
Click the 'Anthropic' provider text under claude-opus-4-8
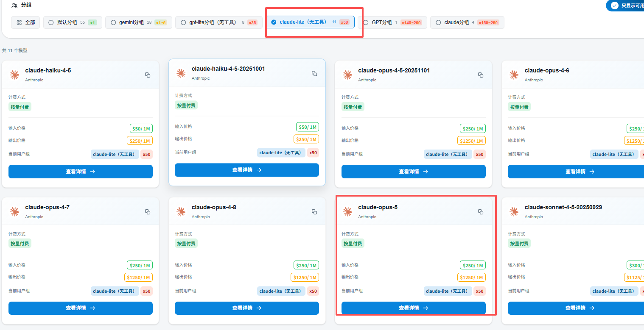coord(201,217)
